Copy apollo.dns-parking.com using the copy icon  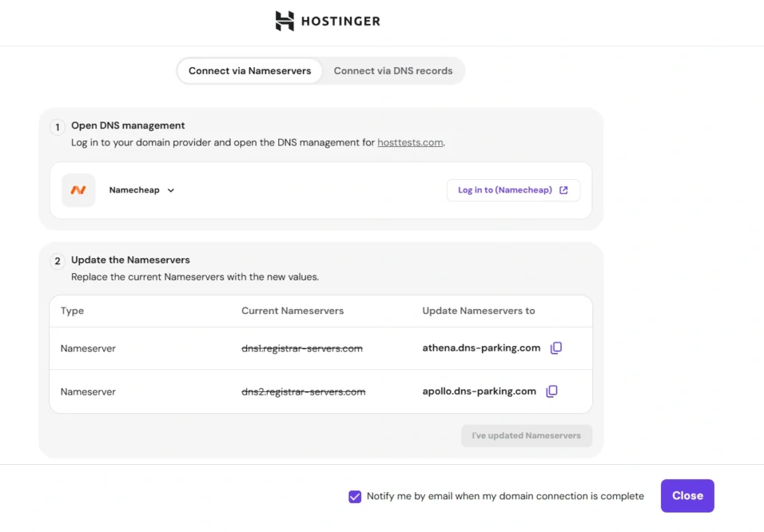551,392
